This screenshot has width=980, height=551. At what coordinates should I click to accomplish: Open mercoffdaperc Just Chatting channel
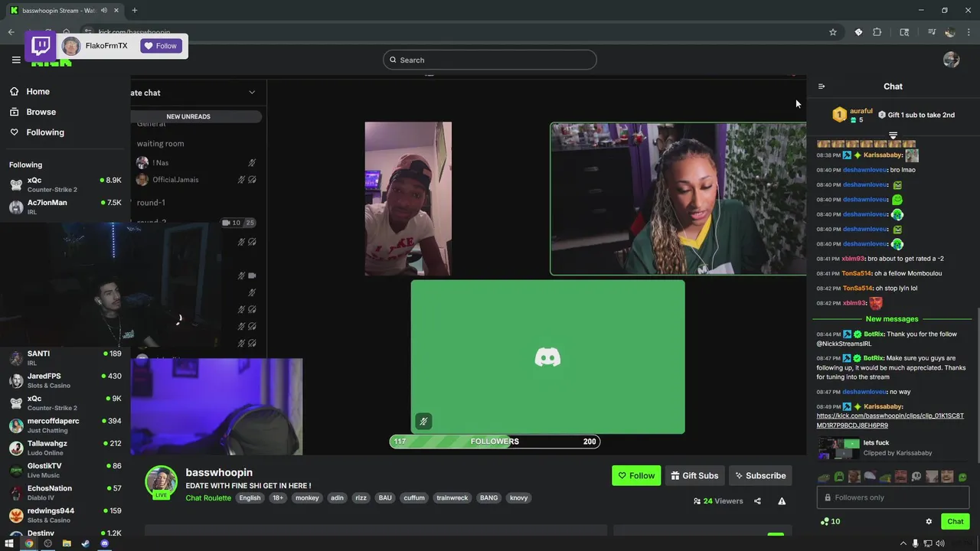coord(65,425)
